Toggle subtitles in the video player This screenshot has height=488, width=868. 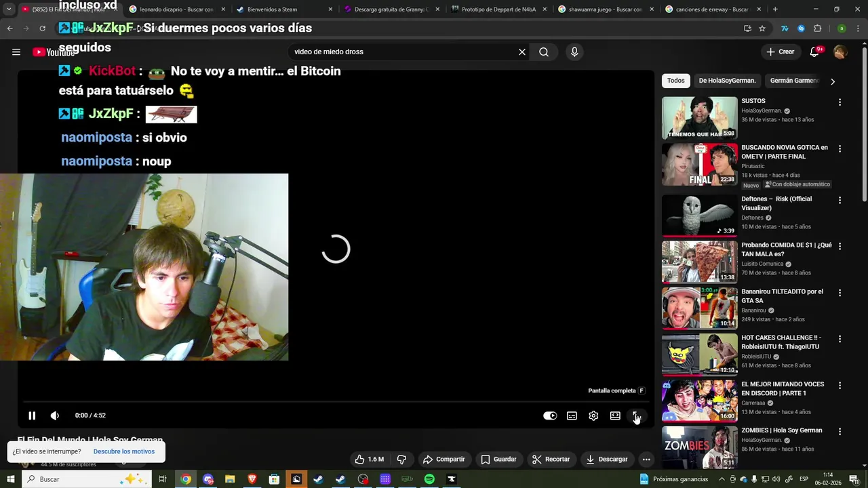572,415
